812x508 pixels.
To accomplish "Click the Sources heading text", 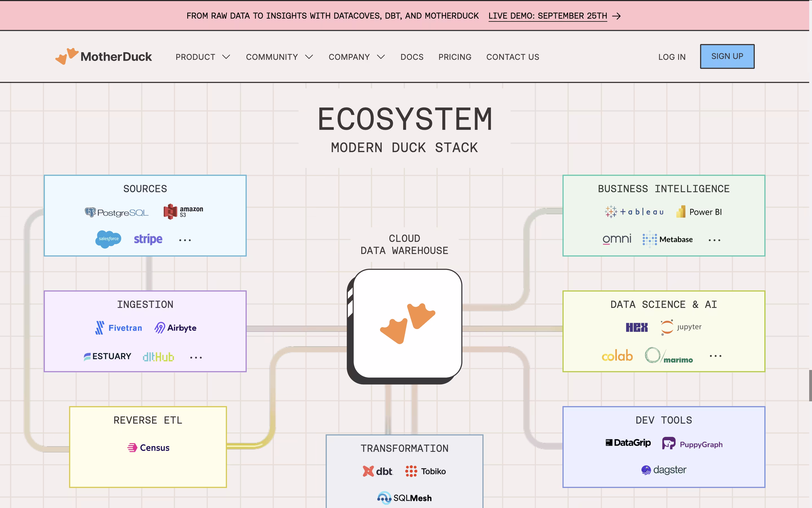I will pos(145,189).
